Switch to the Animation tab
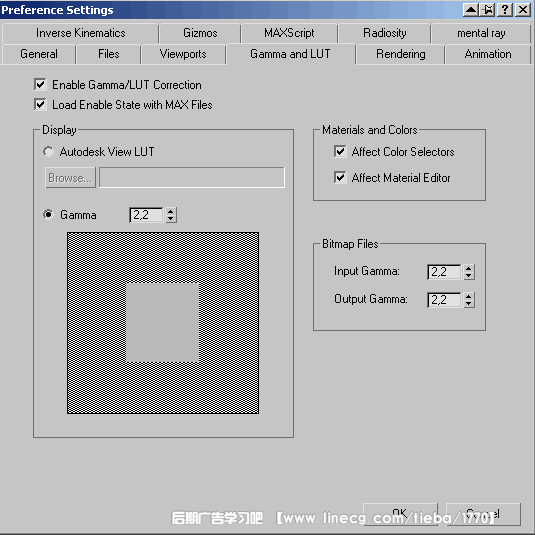Image resolution: width=535 pixels, height=535 pixels. point(488,54)
